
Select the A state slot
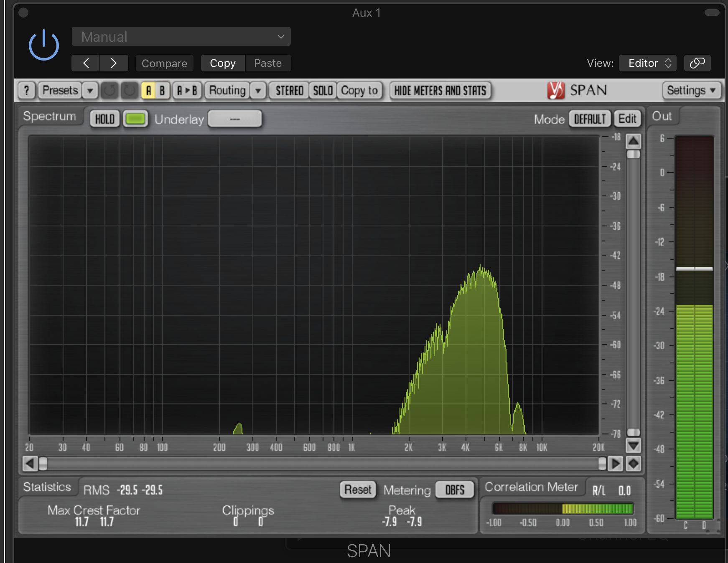pos(148,91)
